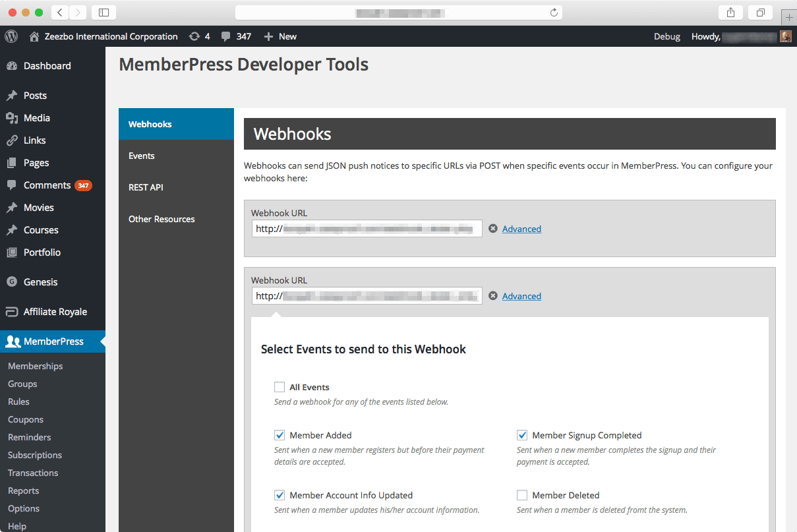Image resolution: width=797 pixels, height=532 pixels.
Task: Click the user avatar in admin bar
Action: 785,36
